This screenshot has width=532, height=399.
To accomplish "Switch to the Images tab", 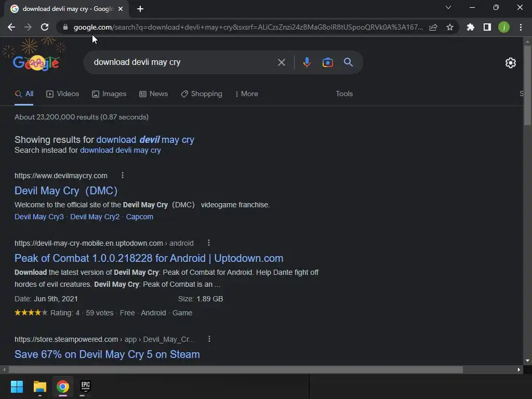I will coord(109,94).
